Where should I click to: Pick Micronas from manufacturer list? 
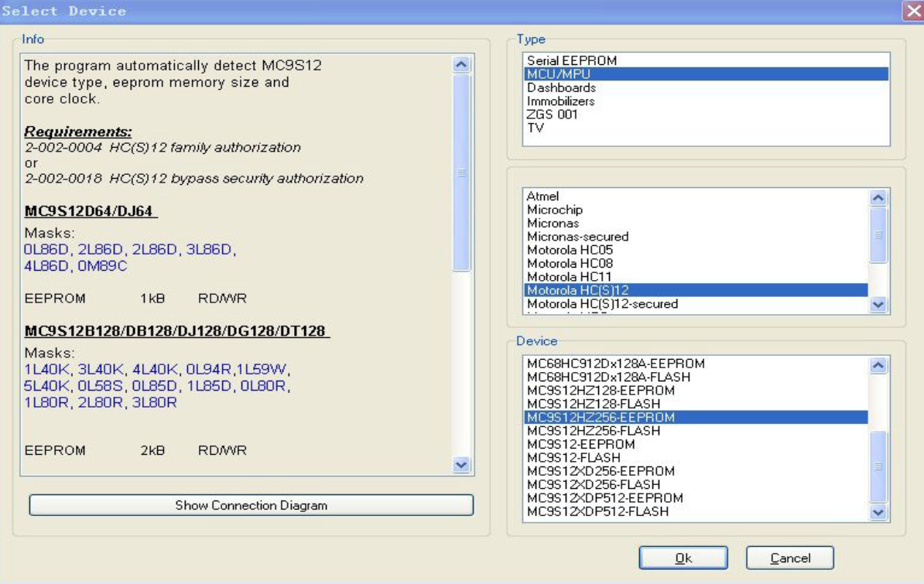(696, 224)
